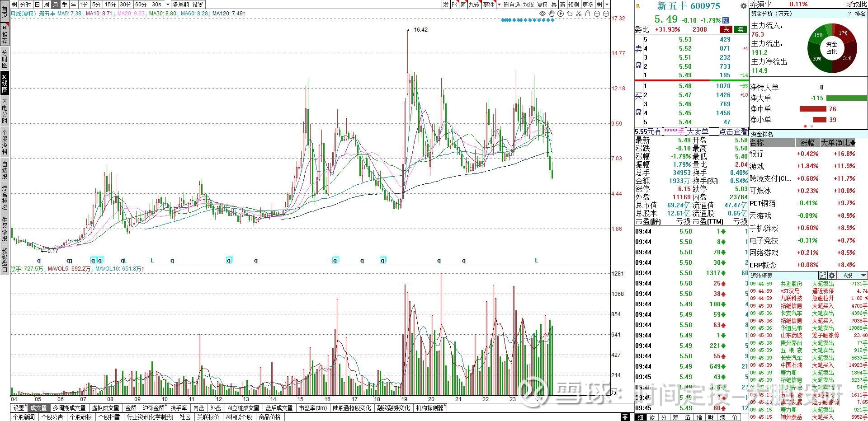Zoom out with the minus circle icon
The height and width of the screenshot is (421, 868).
(606, 14)
